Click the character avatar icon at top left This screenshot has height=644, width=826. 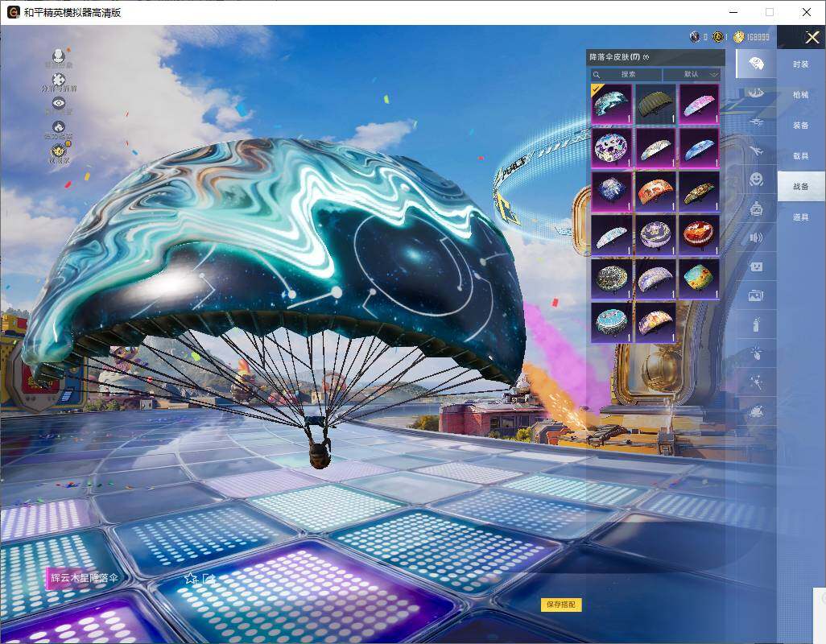tap(59, 57)
